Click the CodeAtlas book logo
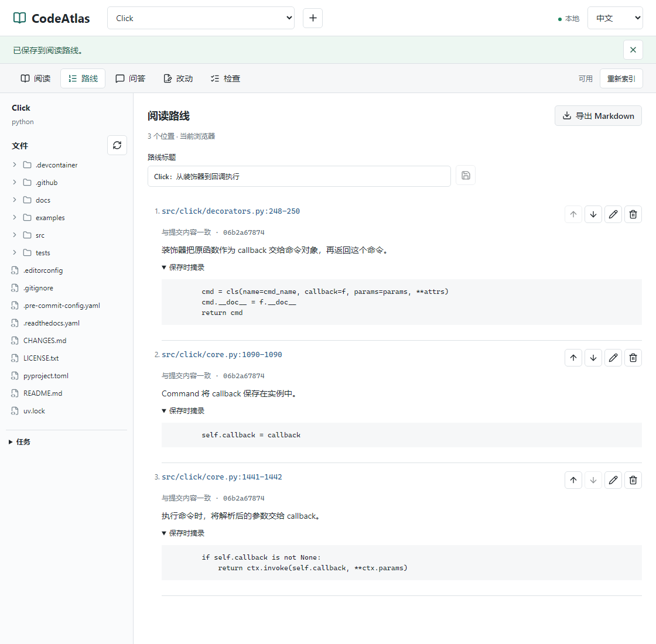 19,18
